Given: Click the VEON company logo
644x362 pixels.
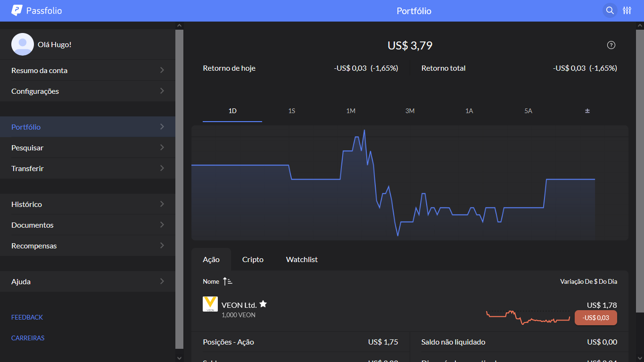Looking at the screenshot, I should point(210,304).
